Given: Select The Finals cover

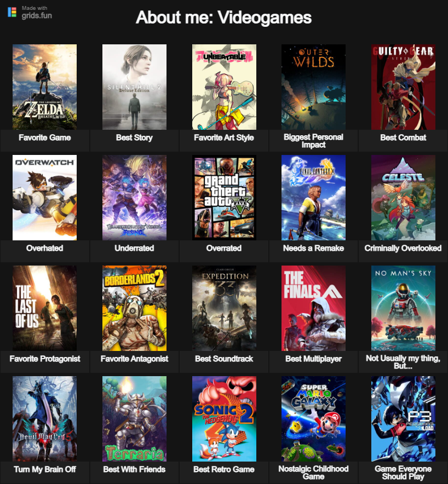Looking at the screenshot, I should 313,308.
